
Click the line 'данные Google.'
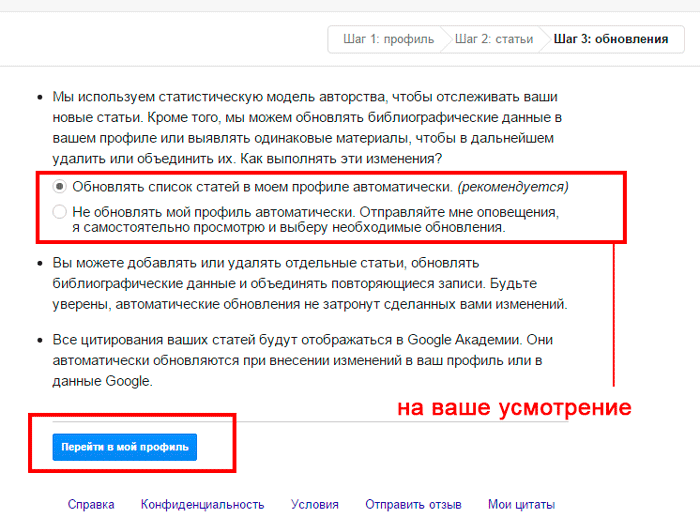coord(102,381)
